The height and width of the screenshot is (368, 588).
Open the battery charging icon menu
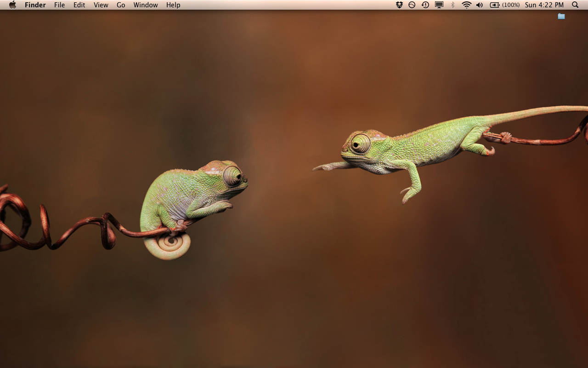click(495, 5)
